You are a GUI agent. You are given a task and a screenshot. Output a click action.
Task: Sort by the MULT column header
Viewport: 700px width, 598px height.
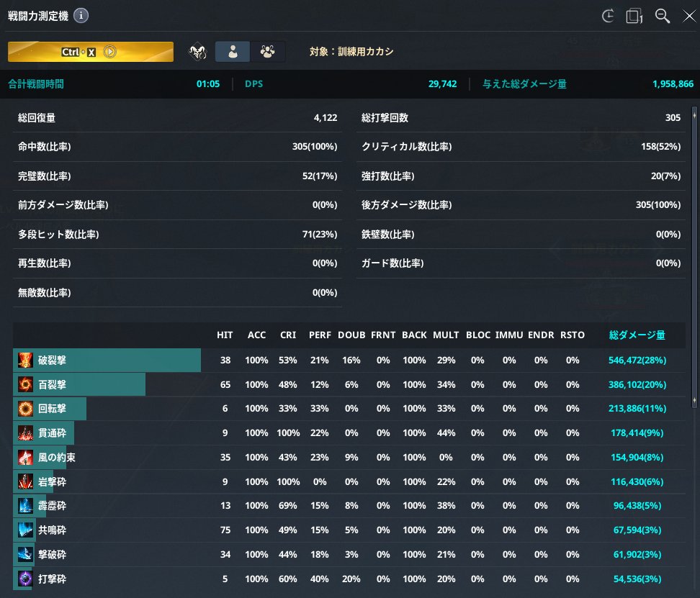446,335
